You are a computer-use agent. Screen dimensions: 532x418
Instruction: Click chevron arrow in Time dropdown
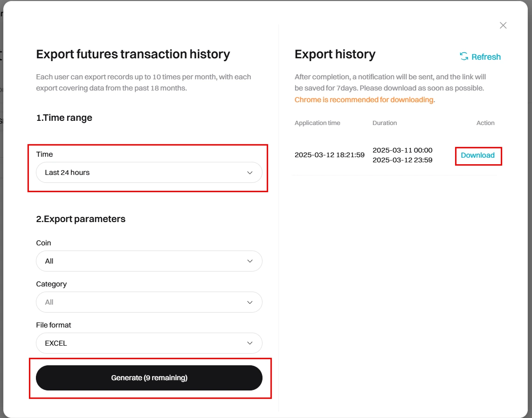(x=250, y=173)
